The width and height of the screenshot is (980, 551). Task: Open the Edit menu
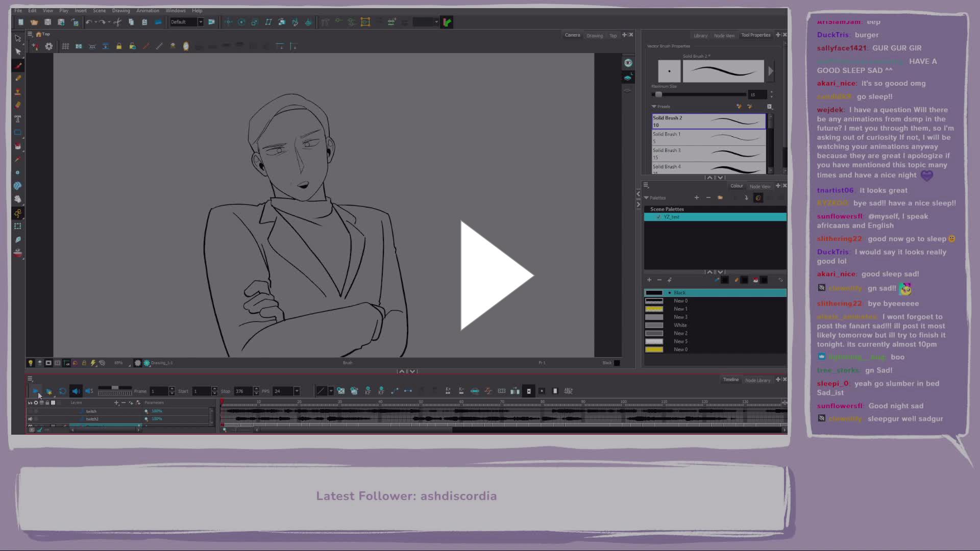click(32, 10)
